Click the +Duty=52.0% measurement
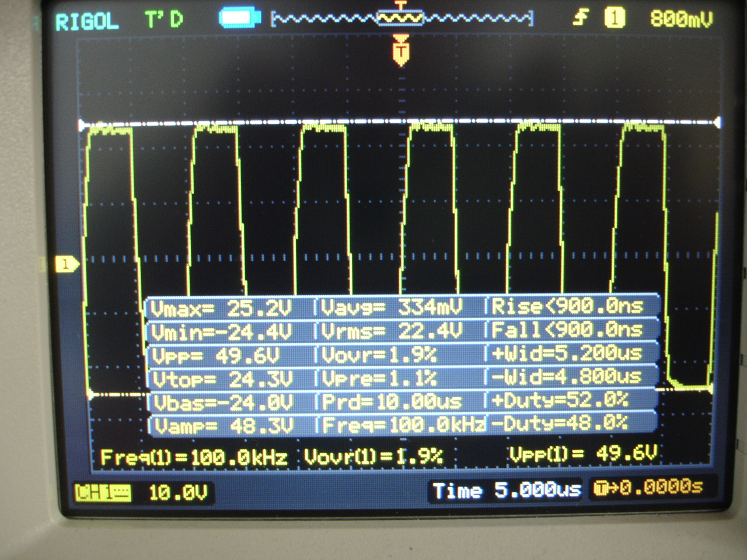The image size is (747, 560). [x=560, y=400]
